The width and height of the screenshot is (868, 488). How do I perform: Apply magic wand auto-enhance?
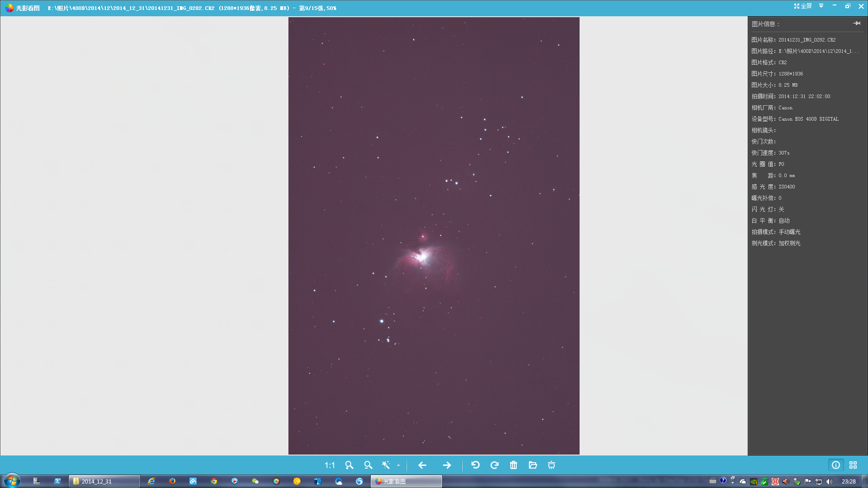tap(386, 465)
